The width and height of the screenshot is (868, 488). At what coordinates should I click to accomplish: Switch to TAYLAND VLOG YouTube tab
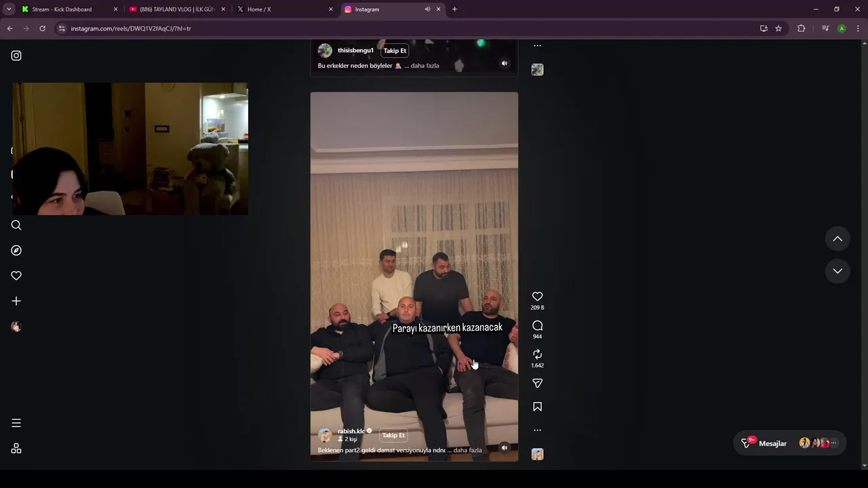point(178,9)
